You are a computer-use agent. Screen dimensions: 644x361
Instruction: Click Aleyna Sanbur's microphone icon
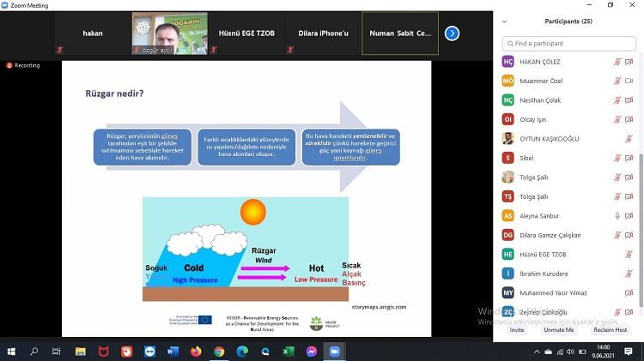coord(617,215)
